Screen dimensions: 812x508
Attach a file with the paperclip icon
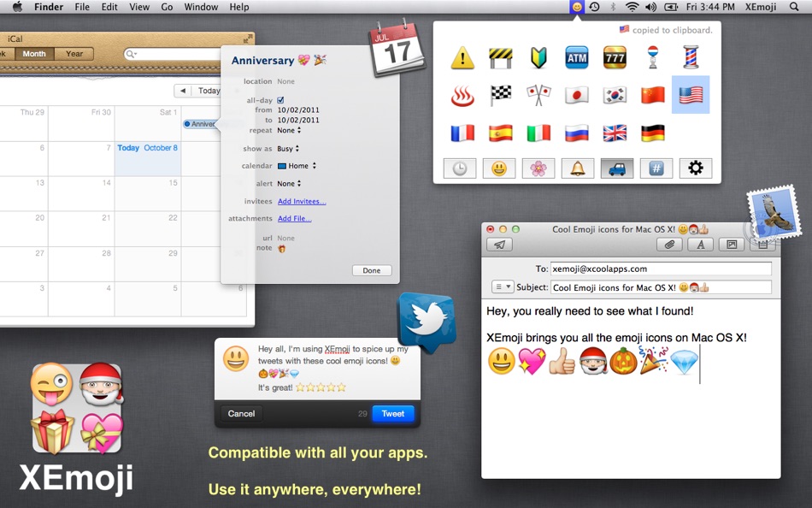(669, 245)
